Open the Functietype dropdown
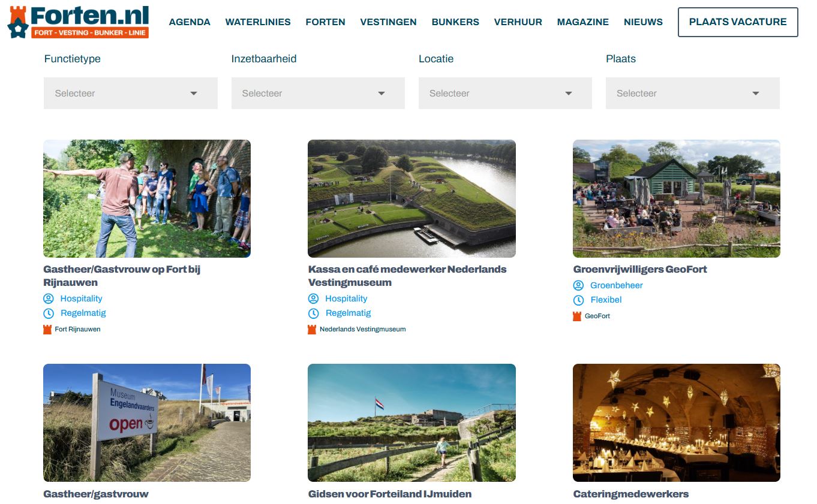817x504 pixels. tap(130, 93)
